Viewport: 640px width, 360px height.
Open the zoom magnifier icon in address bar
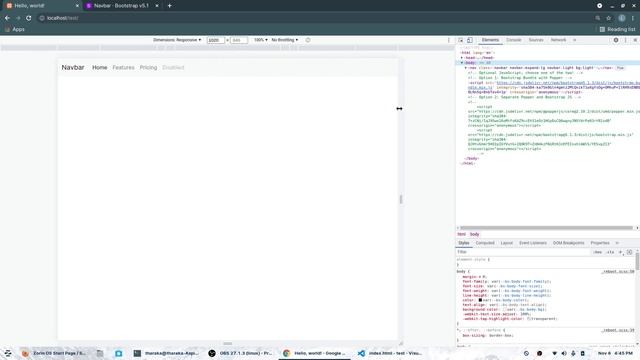598,18
